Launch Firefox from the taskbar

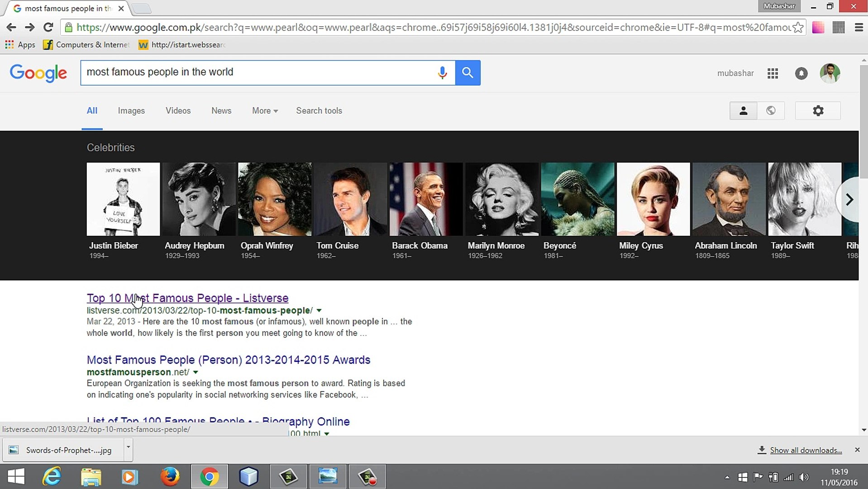pos(170,476)
